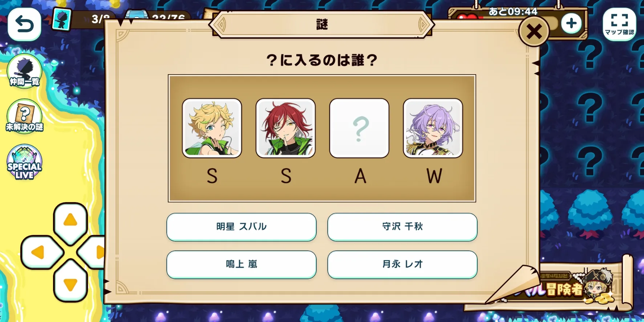Viewport: 644px width, 322px height.
Task: Choose answer 鳴上 嵐
Action: click(242, 265)
